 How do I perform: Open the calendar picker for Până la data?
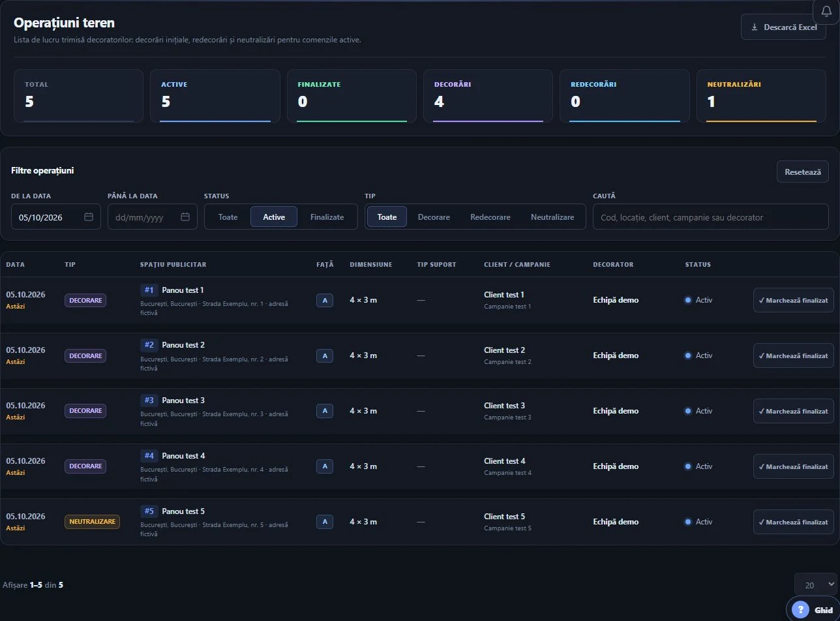tap(185, 217)
